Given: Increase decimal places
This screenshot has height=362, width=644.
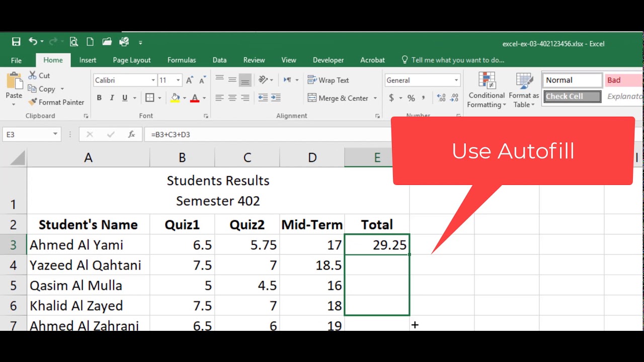Looking at the screenshot, I should (x=441, y=98).
